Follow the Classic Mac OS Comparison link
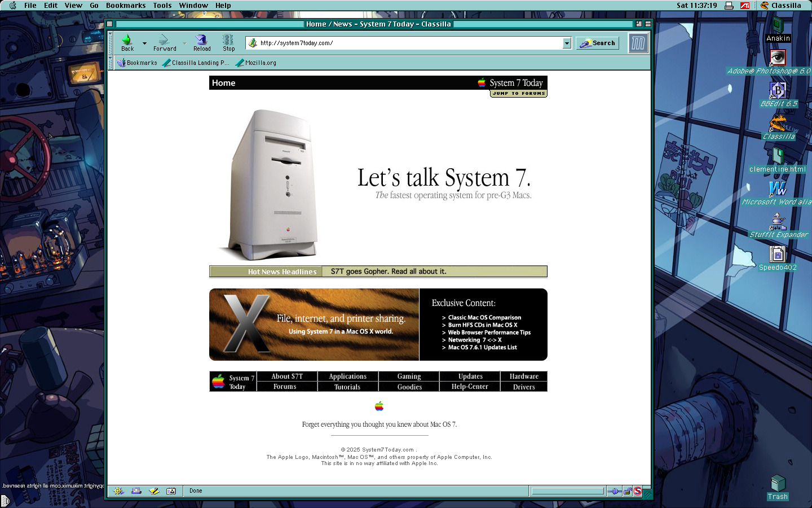 click(x=484, y=318)
